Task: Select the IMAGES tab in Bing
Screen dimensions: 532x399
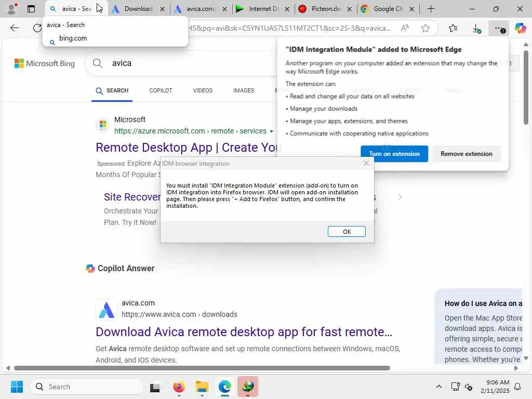Action: 244,90
